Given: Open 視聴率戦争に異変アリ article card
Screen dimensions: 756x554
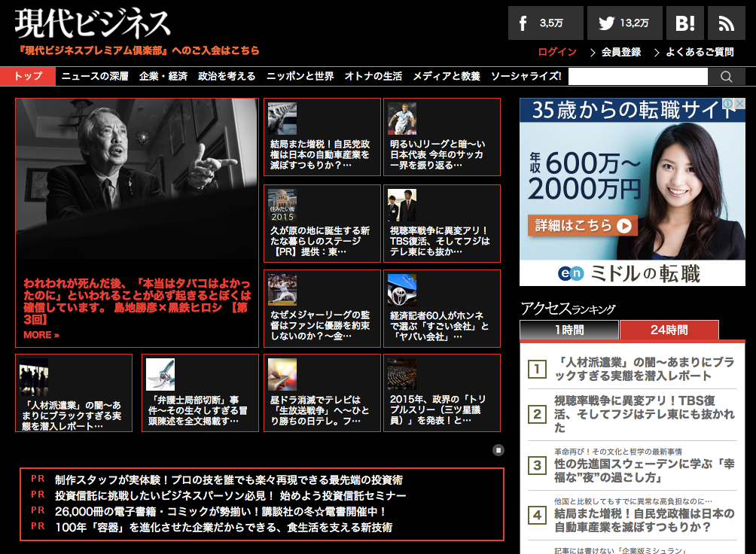Looking at the screenshot, I should coord(442,224).
